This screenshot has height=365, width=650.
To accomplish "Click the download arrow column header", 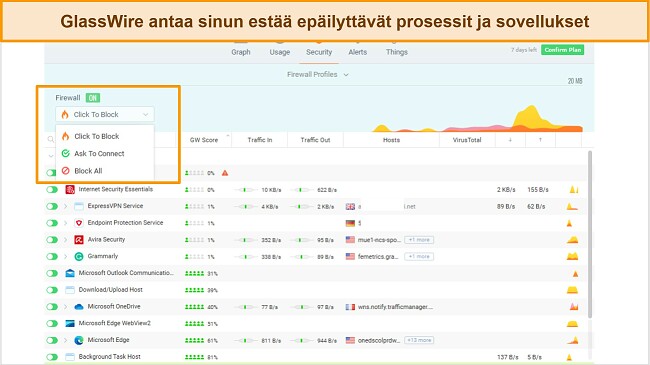I will point(510,140).
